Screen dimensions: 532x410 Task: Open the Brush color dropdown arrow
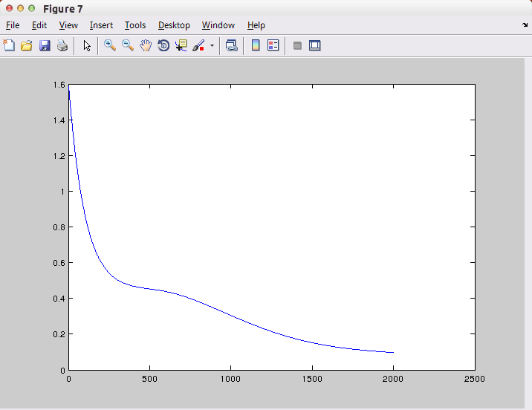pos(212,45)
